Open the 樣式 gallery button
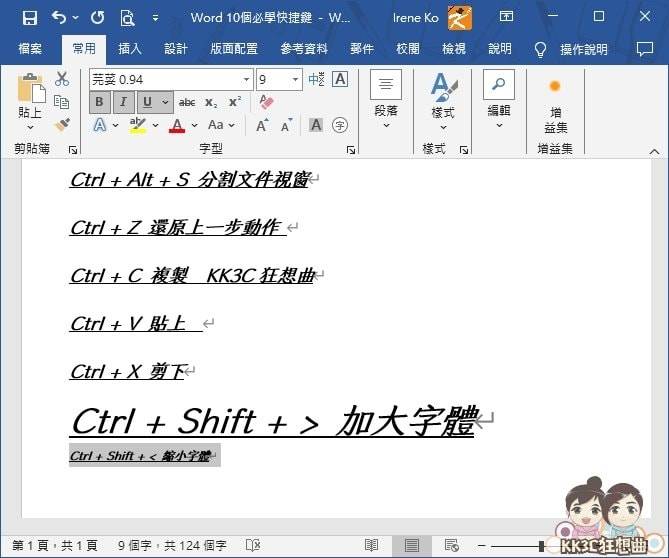 coord(443,102)
